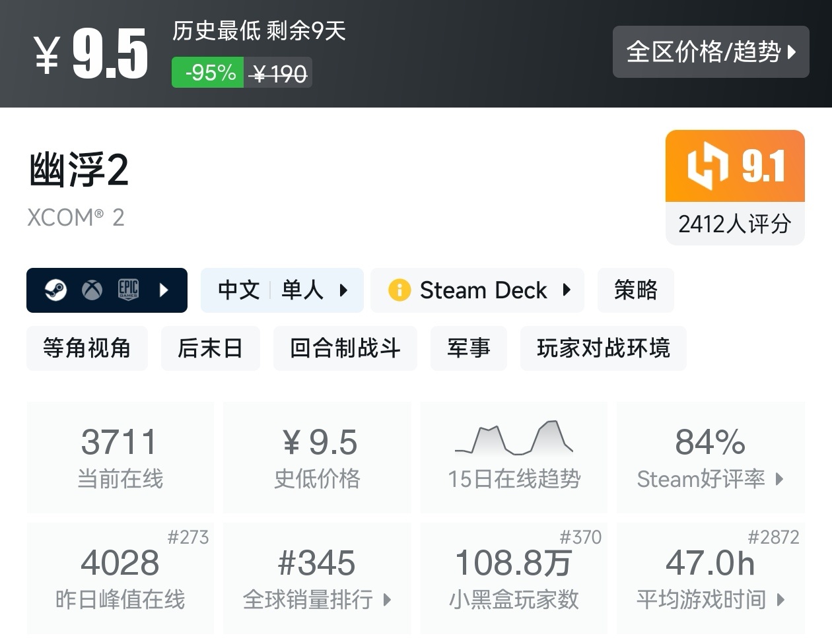The image size is (832, 644).
Task: Click the #370 player count rank
Action: 580,537
